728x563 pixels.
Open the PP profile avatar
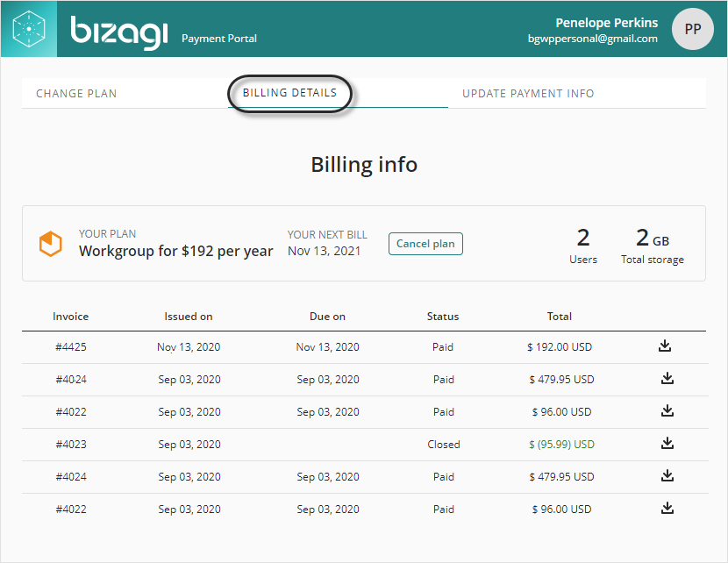(692, 29)
